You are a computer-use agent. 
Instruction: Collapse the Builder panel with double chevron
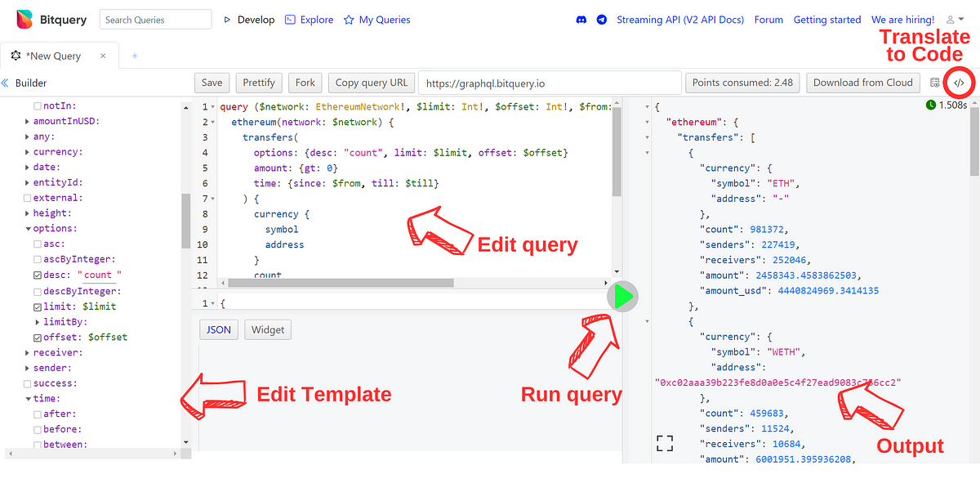[5, 83]
